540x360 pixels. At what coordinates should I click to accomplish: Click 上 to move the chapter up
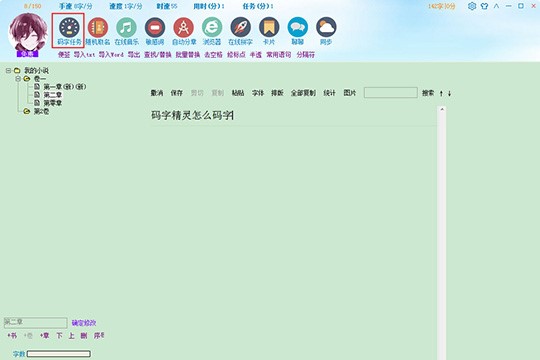tap(71, 336)
